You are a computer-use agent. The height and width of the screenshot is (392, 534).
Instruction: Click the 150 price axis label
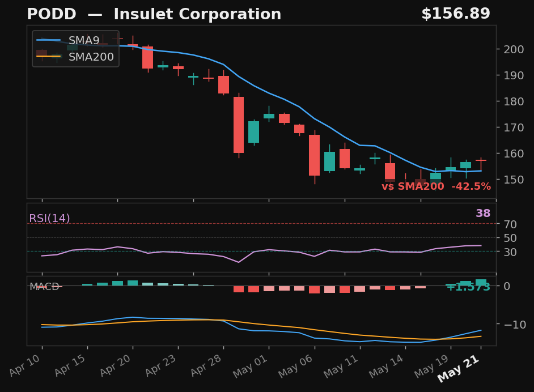514,180
